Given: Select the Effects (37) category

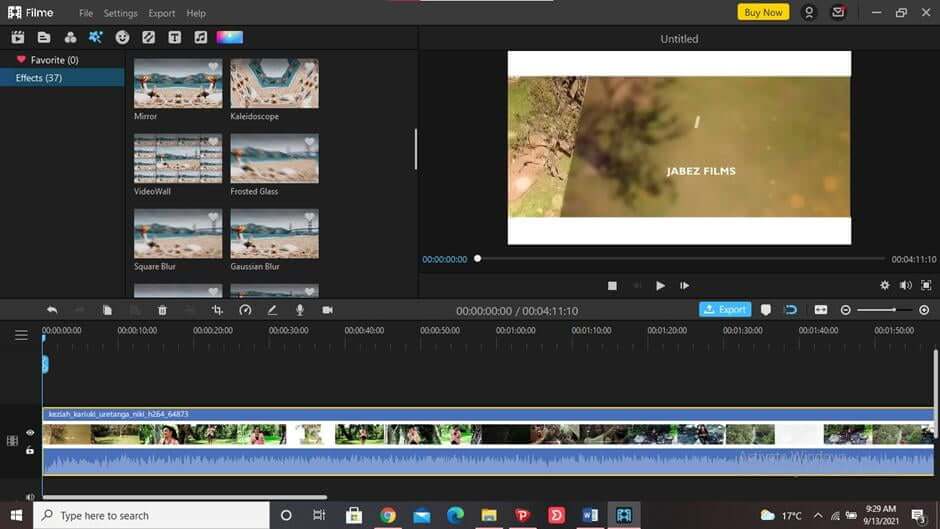Looking at the screenshot, I should click(62, 78).
